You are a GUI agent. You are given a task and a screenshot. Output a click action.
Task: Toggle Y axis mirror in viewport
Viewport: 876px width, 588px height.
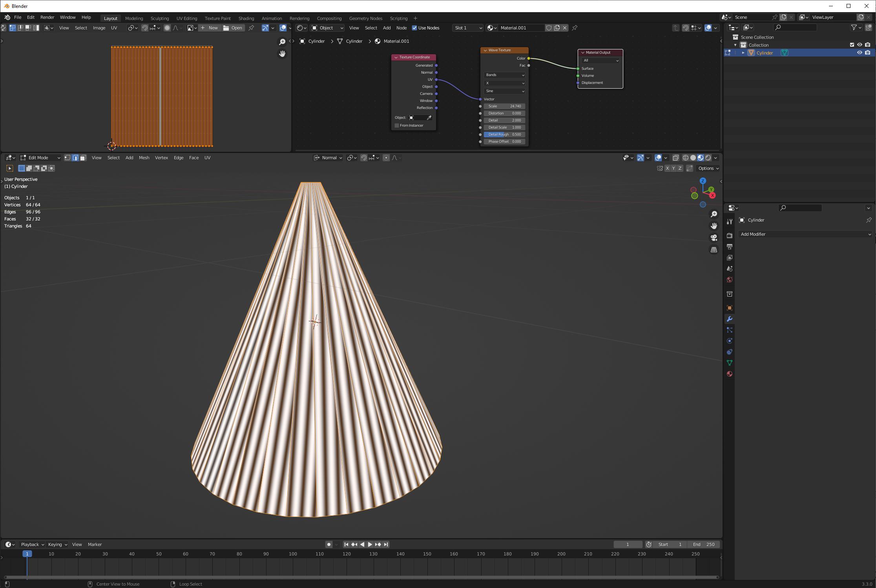tap(673, 168)
